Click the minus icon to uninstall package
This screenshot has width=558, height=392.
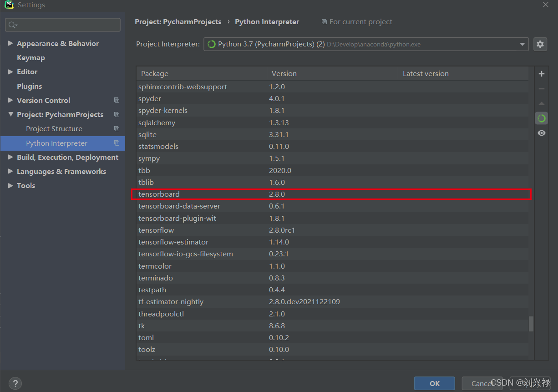pyautogui.click(x=541, y=89)
